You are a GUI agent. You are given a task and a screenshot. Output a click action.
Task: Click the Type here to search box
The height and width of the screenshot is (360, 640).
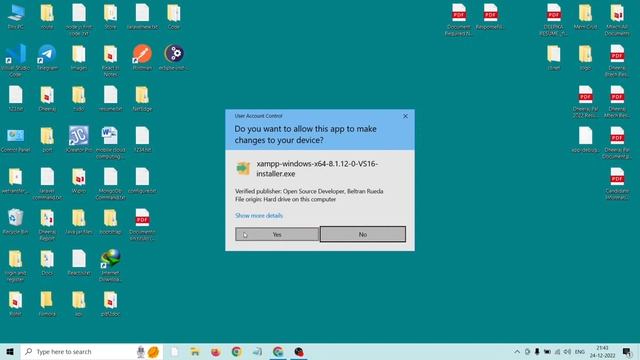coord(92,351)
